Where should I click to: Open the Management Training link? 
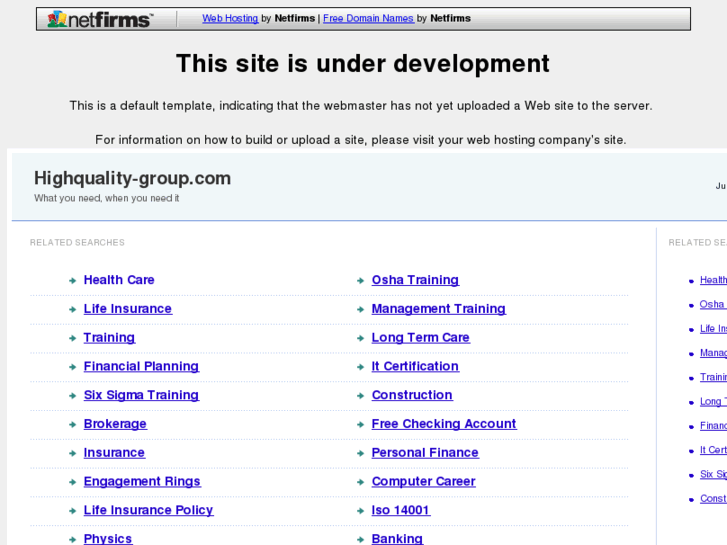pyautogui.click(x=439, y=308)
